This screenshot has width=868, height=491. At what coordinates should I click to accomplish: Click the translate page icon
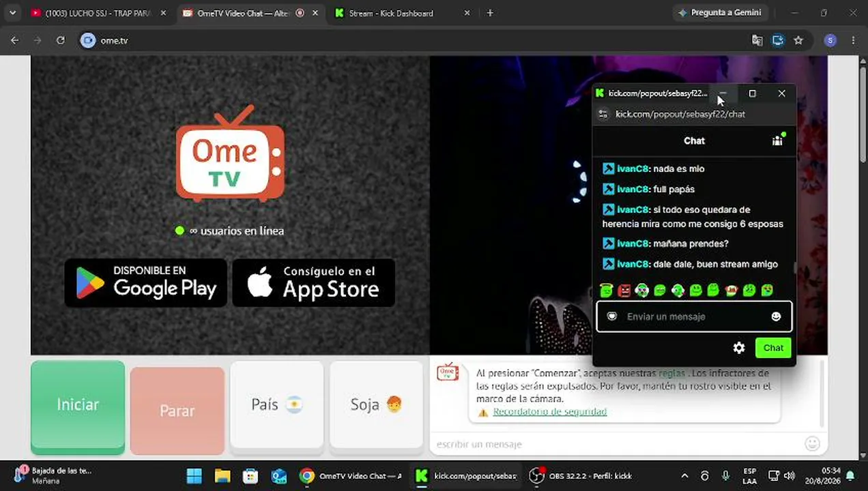(x=757, y=40)
